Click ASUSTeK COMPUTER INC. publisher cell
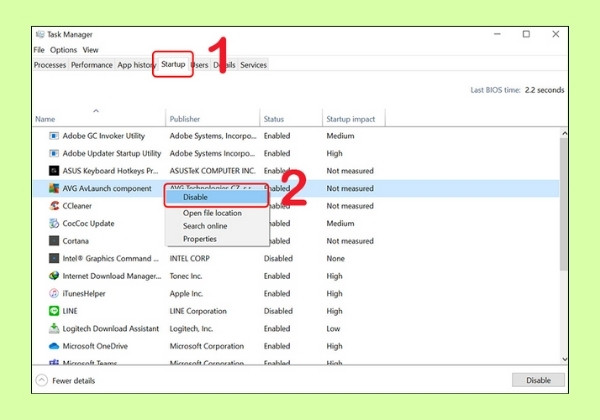 [212, 171]
